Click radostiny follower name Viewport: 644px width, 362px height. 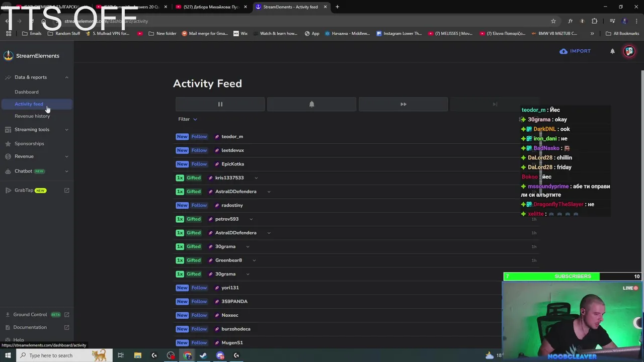tap(232, 205)
